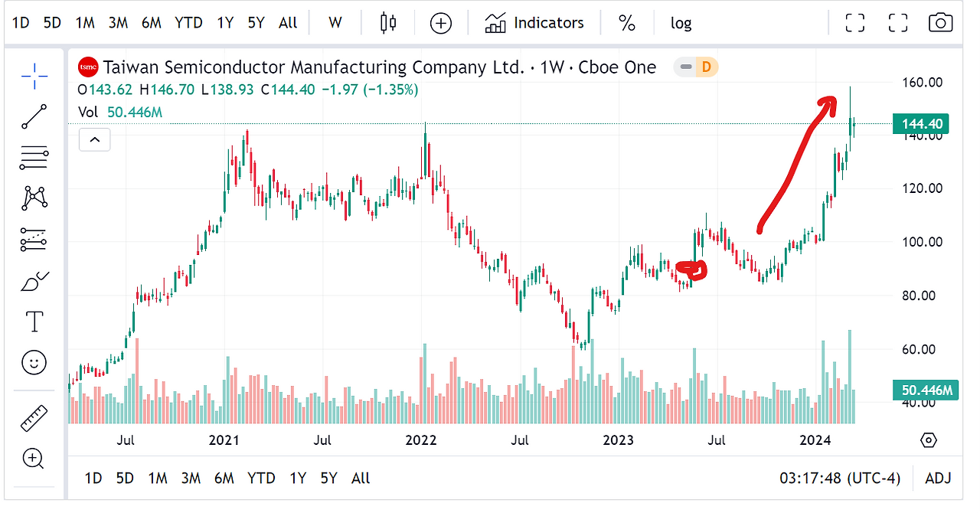Viewport: 980px width, 513px height.
Task: Click the 6M range in the bottom bar
Action: [224, 478]
